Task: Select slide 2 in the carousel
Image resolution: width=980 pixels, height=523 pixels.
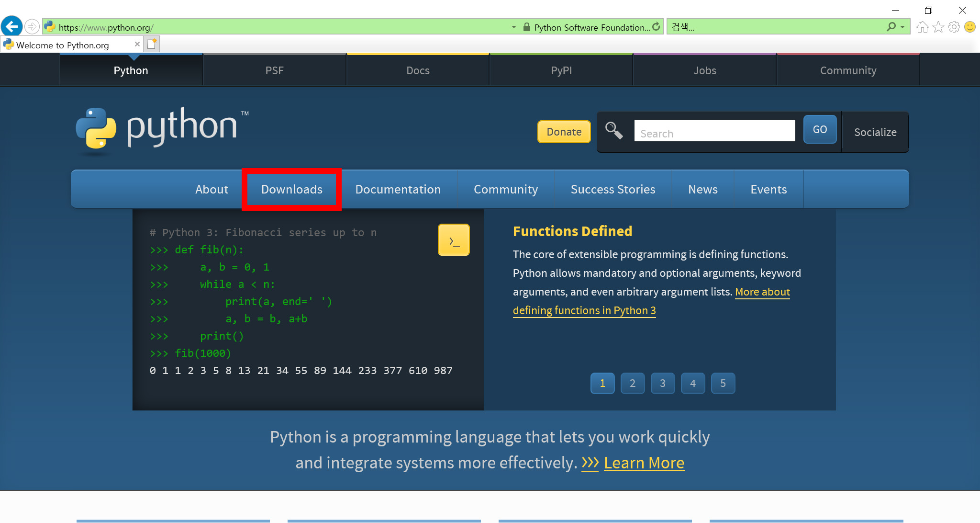Action: [x=633, y=383]
